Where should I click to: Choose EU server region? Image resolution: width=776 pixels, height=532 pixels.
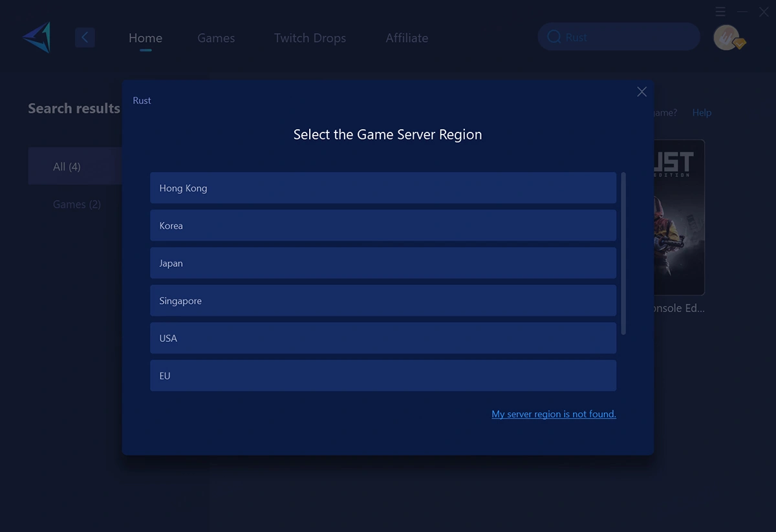(x=383, y=376)
